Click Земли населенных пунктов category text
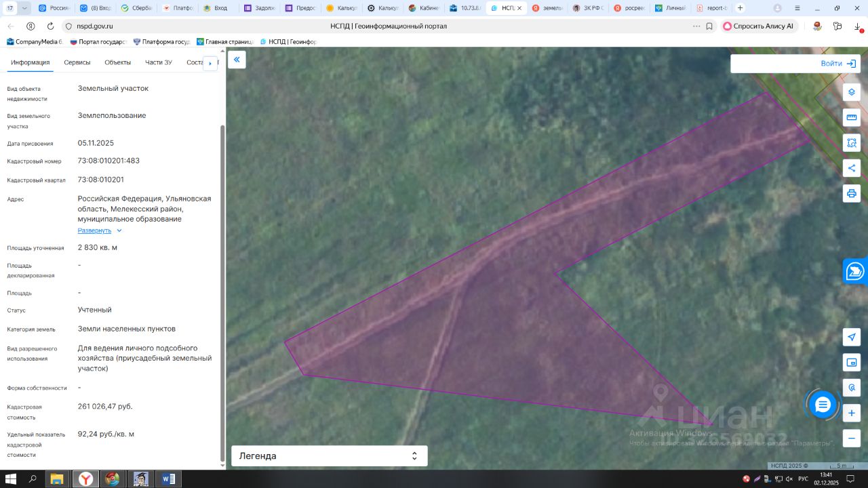868x488 pixels. [x=127, y=329]
